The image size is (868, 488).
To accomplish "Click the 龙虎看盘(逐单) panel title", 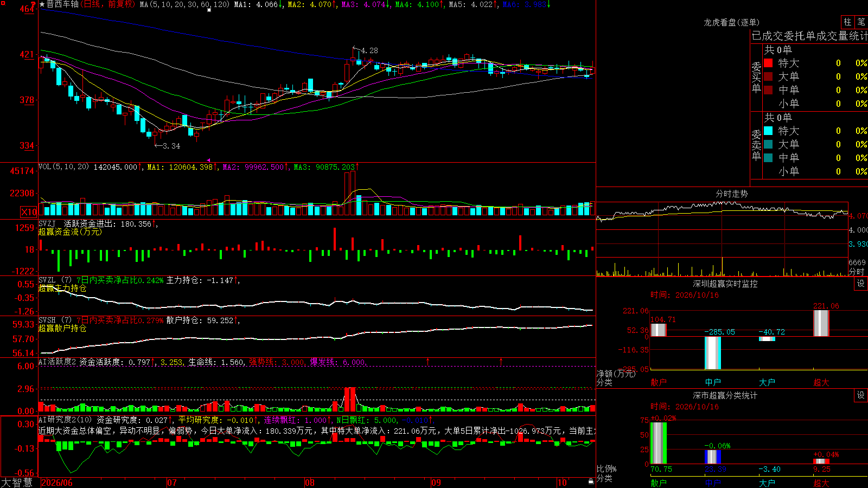I will tap(731, 22).
